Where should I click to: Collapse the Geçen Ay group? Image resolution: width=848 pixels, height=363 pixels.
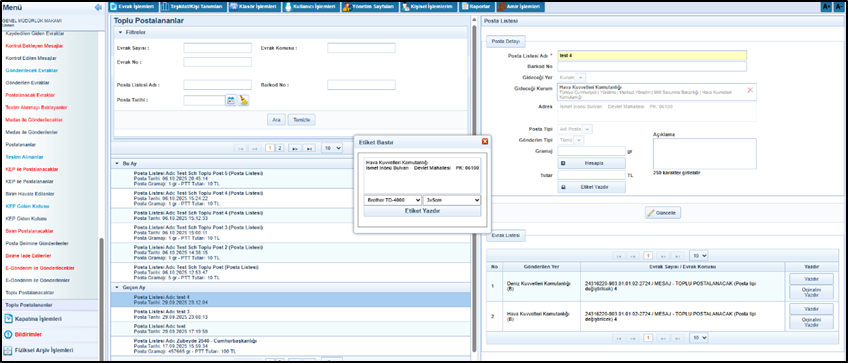(x=117, y=288)
